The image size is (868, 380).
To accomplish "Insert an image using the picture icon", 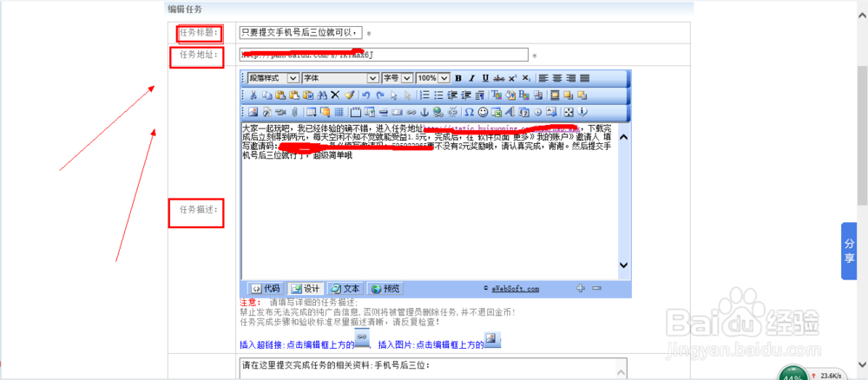I will [253, 112].
